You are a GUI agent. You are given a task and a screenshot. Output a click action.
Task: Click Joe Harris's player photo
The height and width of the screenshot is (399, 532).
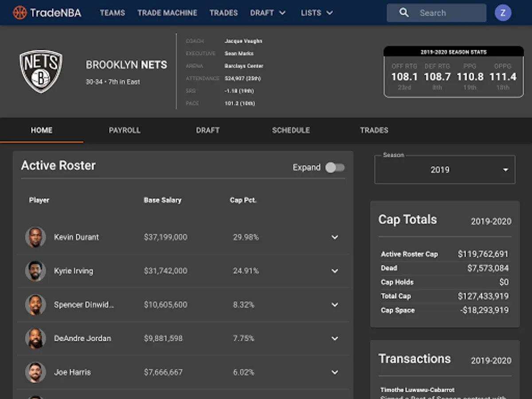coord(35,372)
